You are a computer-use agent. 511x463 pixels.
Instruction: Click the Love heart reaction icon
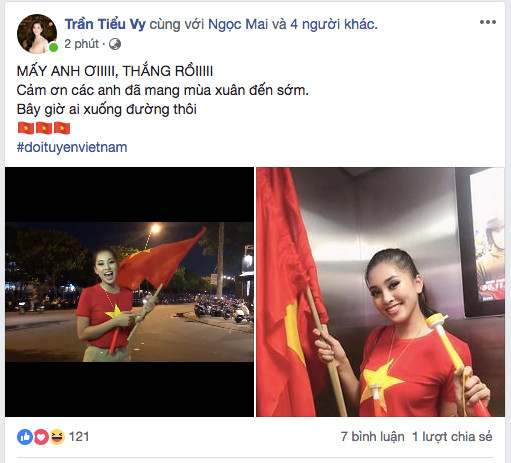[x=41, y=437]
